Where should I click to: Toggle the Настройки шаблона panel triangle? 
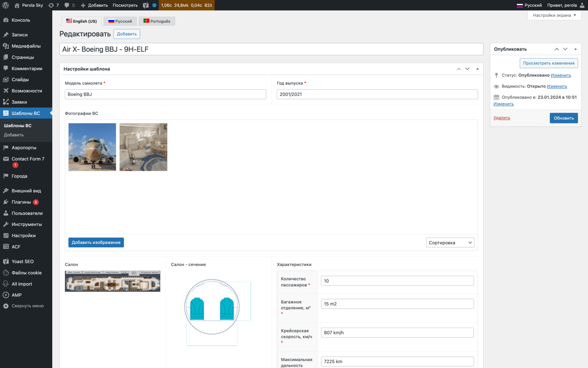[x=477, y=69]
